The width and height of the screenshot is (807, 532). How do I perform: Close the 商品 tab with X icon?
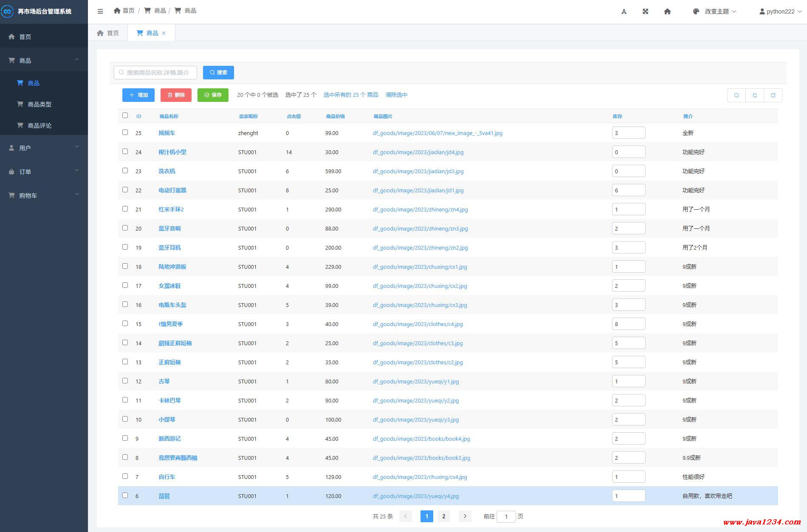(164, 33)
